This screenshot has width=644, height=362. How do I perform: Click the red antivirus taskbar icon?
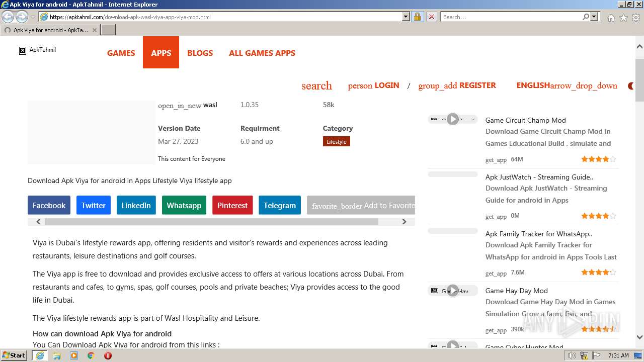click(x=108, y=355)
